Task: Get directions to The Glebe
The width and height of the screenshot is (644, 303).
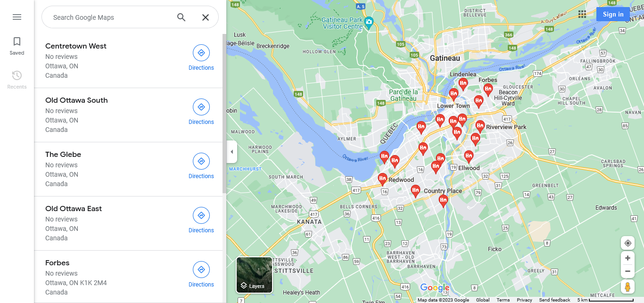Action: click(201, 166)
